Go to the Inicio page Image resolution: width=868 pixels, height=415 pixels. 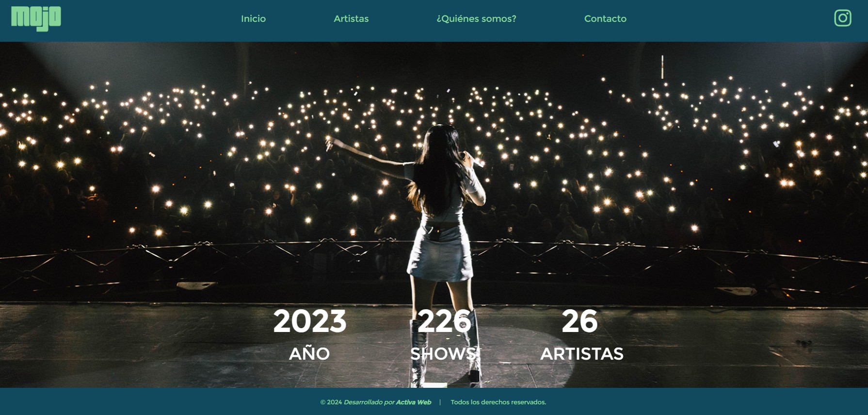click(253, 18)
